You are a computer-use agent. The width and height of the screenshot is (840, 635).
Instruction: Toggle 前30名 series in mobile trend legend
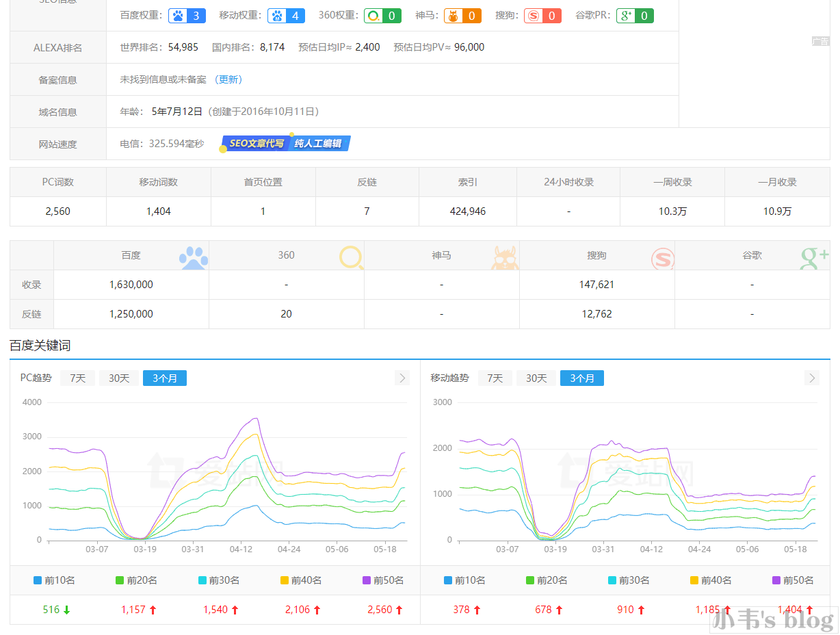629,580
